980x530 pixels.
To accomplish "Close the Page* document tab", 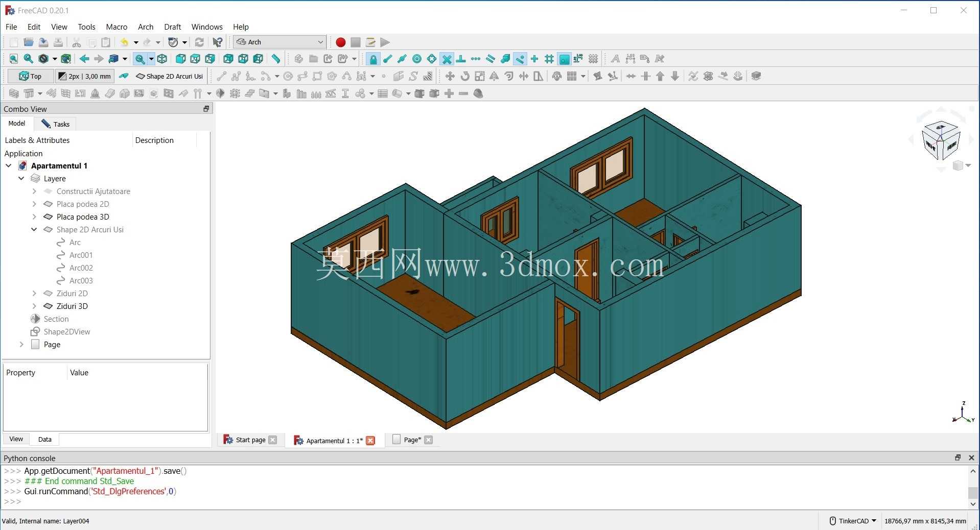I will pos(428,440).
